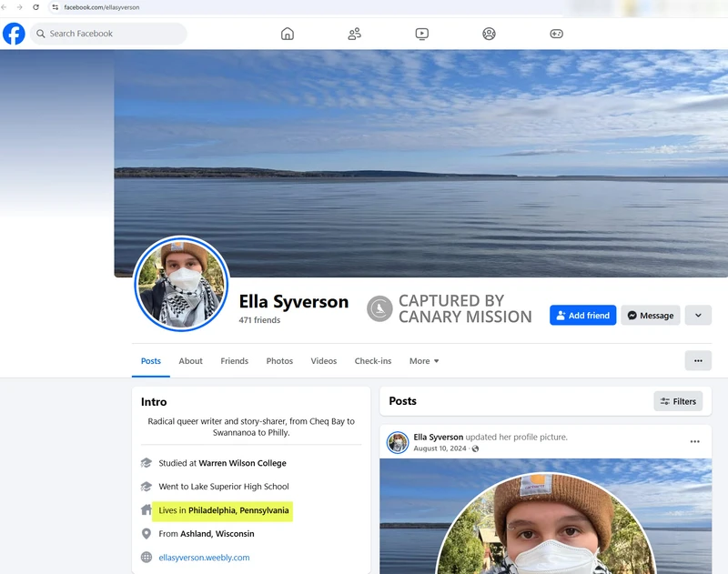Click the Search Facebook input field
The width and height of the screenshot is (728, 574).
pyautogui.click(x=108, y=34)
